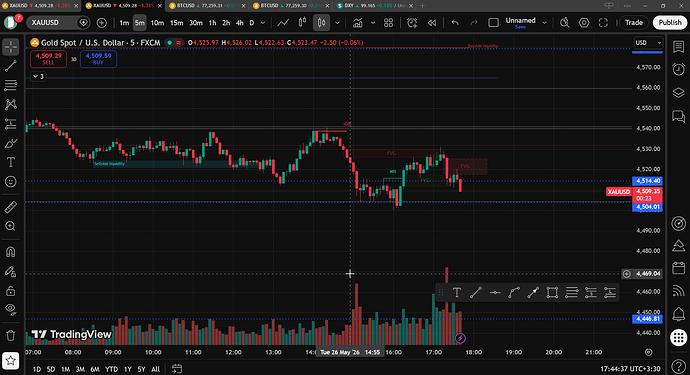Open the products grid menu button
Screen dimensions: 690x375
tap(679, 338)
